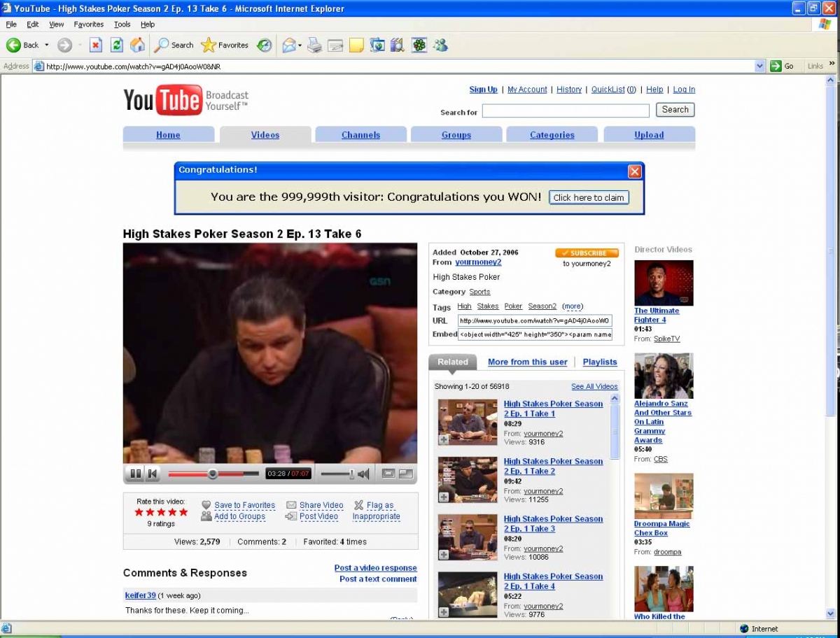Stop page loading with the red X icon
840x638 pixels.
coord(96,45)
